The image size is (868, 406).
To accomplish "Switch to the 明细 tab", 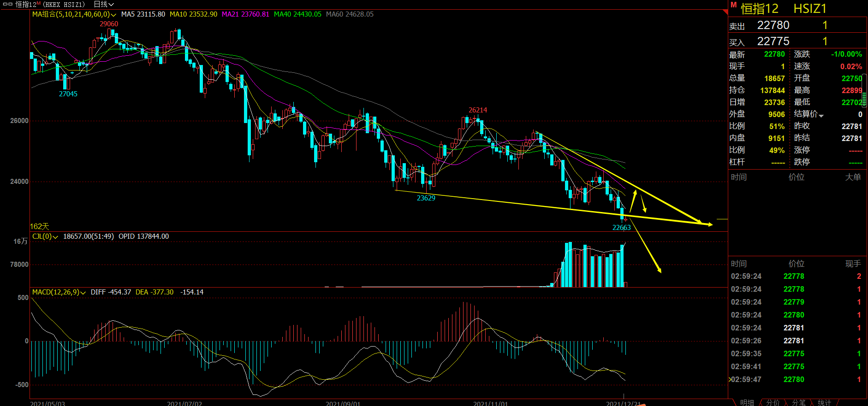I will click(747, 402).
